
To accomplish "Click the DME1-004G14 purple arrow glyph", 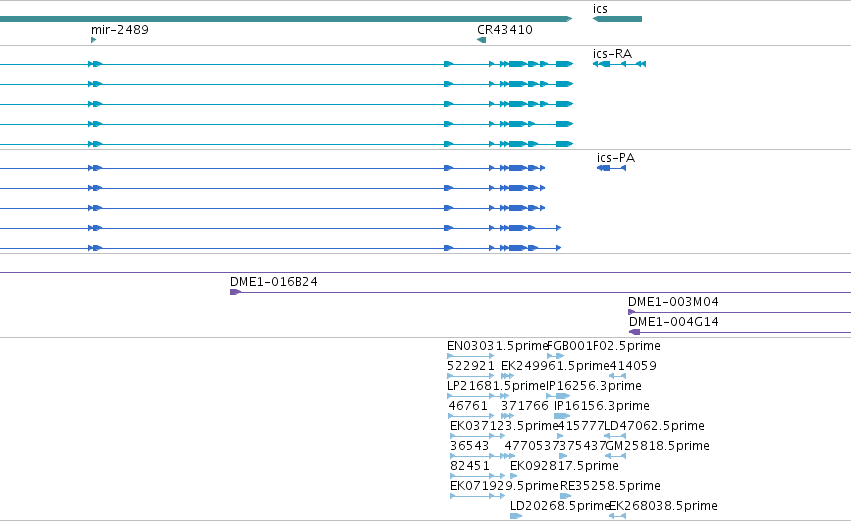I will (634, 332).
